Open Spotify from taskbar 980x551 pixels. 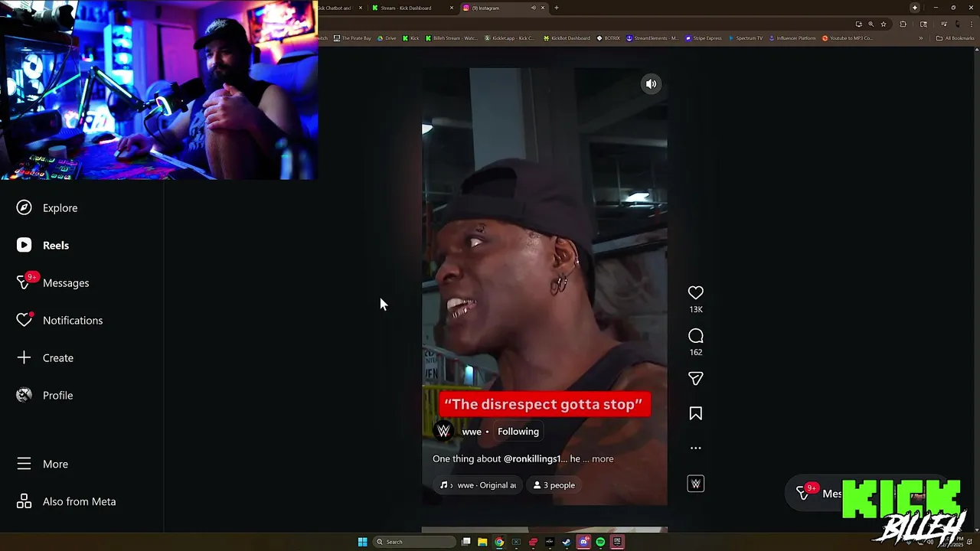[600, 542]
